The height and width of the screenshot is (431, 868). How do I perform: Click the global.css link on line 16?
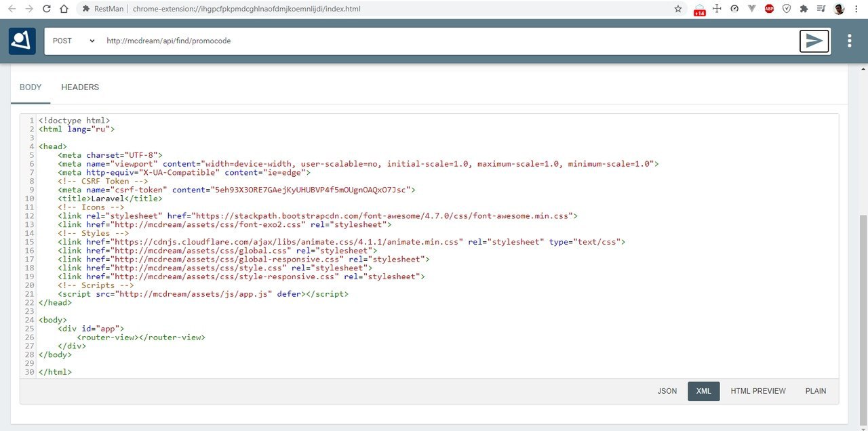coord(218,251)
